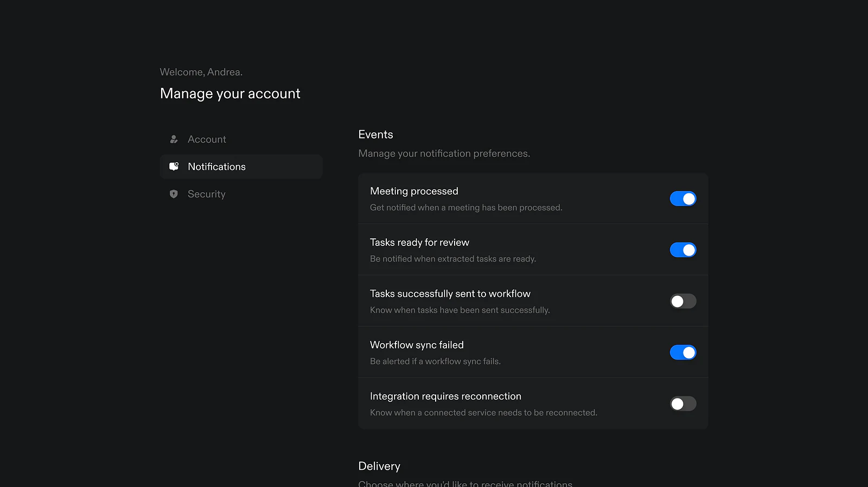Click "Manage your account" page heading
Viewport: 868px width, 487px height.
pyautogui.click(x=230, y=94)
